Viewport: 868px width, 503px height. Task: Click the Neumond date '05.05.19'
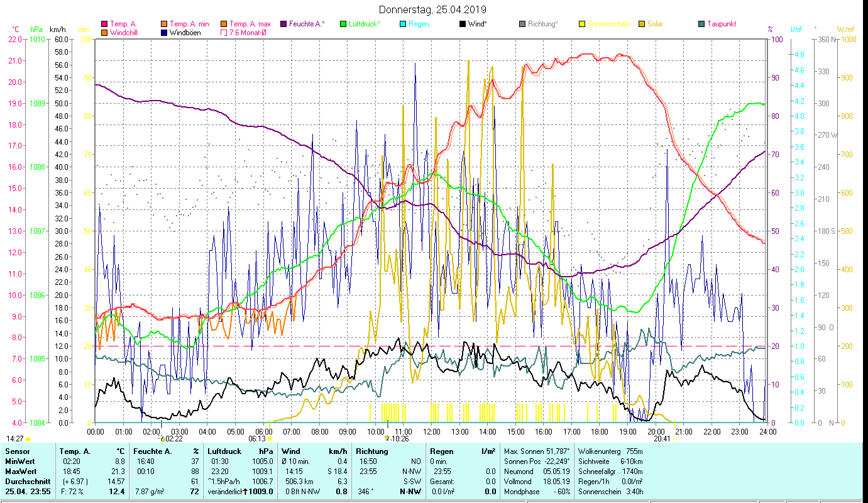pos(555,472)
